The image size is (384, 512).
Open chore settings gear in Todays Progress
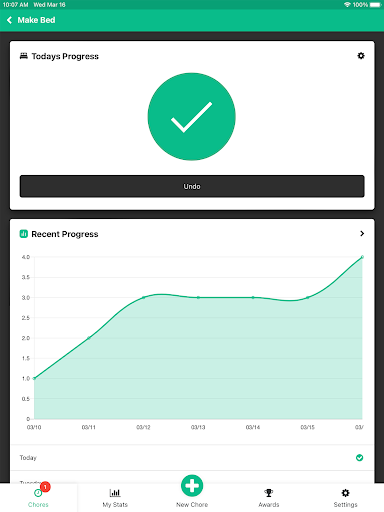(x=361, y=56)
